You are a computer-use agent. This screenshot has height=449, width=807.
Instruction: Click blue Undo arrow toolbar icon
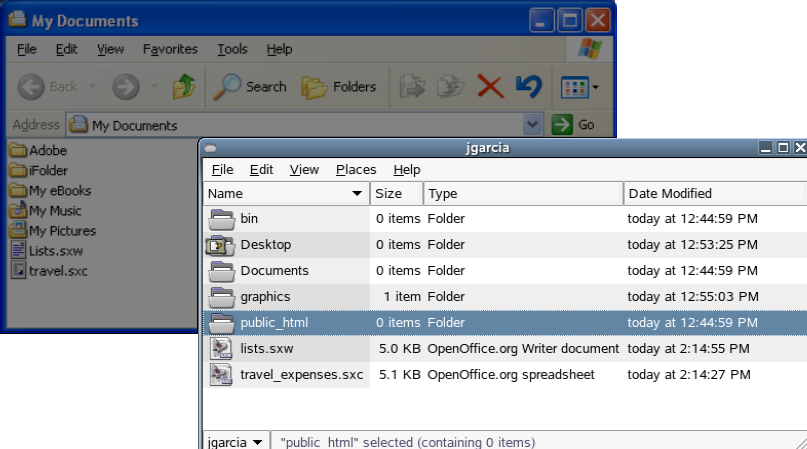click(x=529, y=86)
